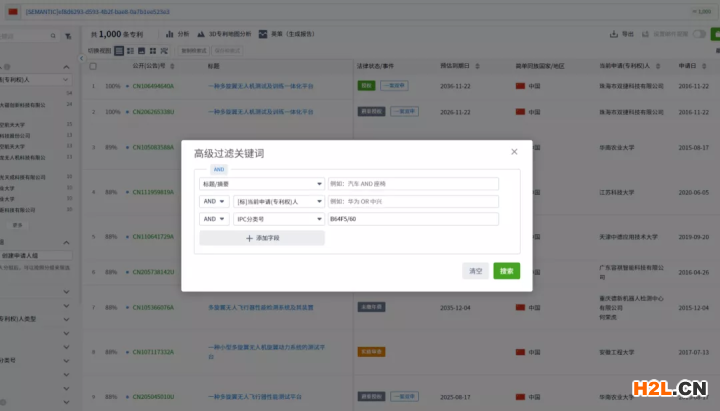Sort by 当前申请(专利权)人 column
720x411 pixels.
[x=658, y=66]
